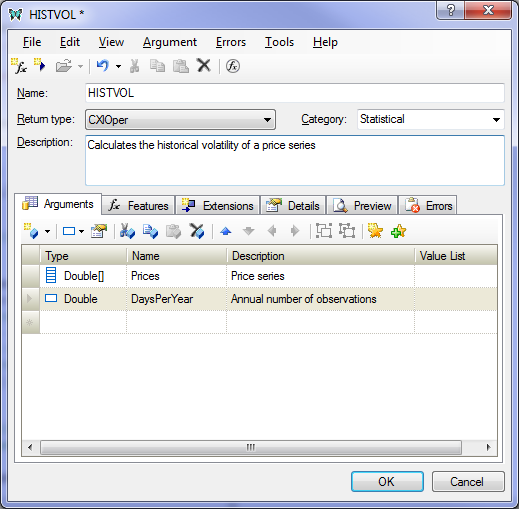The width and height of the screenshot is (519, 509).
Task: Open the Undo history dropdown arrow
Action: pyautogui.click(x=118, y=66)
